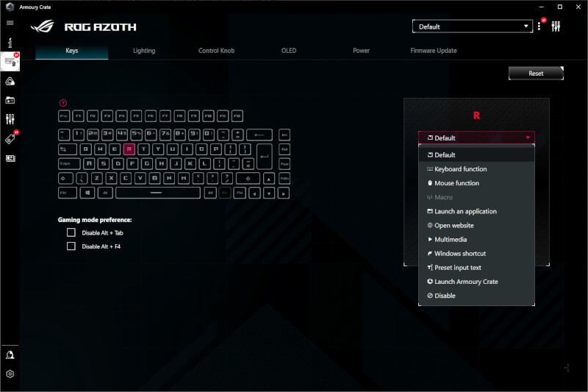588x392 pixels.
Task: Select the Keys tab
Action: click(x=71, y=51)
